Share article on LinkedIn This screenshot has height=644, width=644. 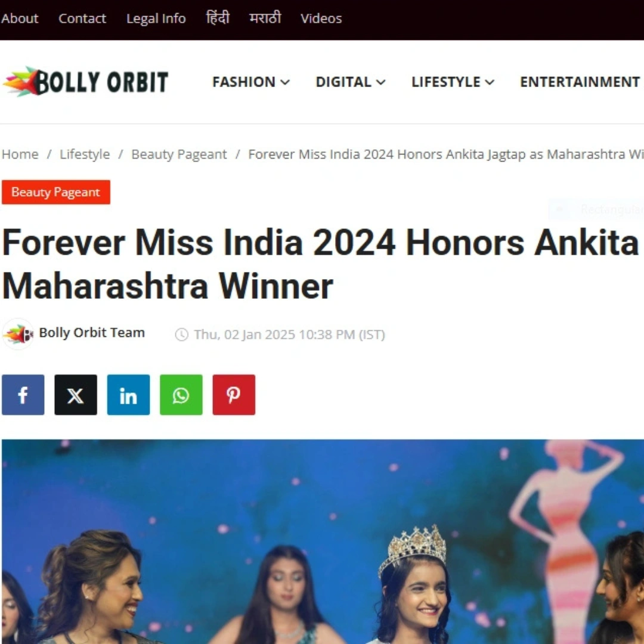coord(129,395)
